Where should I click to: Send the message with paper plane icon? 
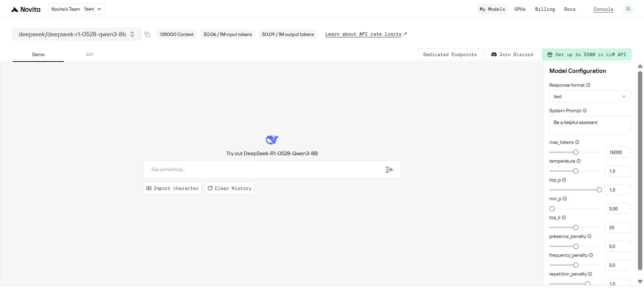click(x=389, y=170)
